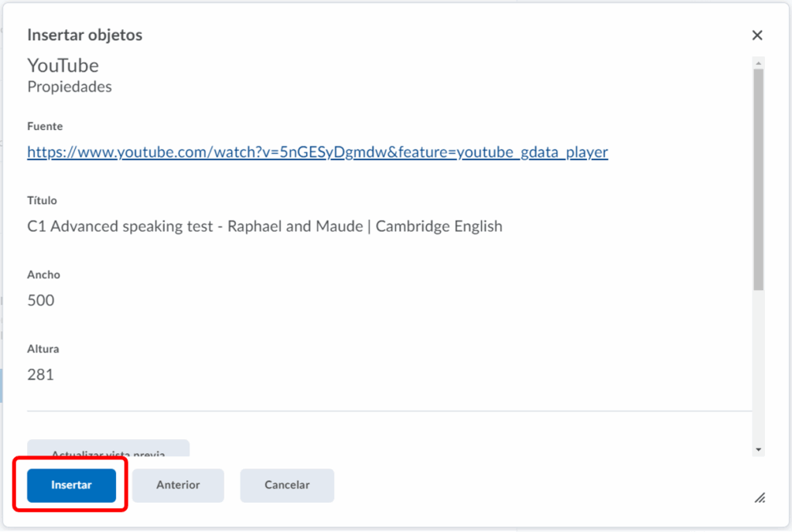The width and height of the screenshot is (792, 532).
Task: Click the Ancho field label
Action: pyautogui.click(x=43, y=275)
